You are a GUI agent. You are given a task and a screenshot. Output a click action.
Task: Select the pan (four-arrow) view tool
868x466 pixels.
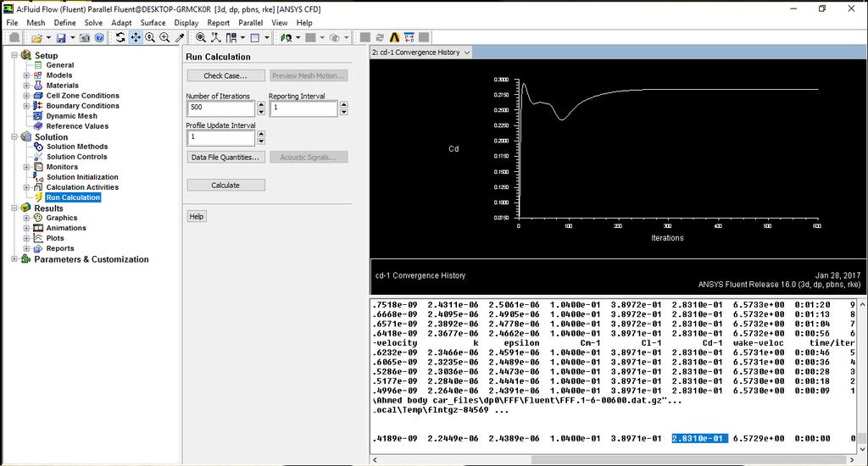click(135, 37)
